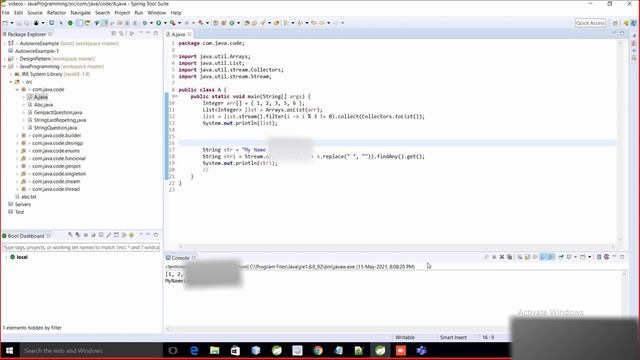The height and width of the screenshot is (360, 640).
Task: Toggle Link with Editor in Package Explorer
Action: [x=122, y=34]
